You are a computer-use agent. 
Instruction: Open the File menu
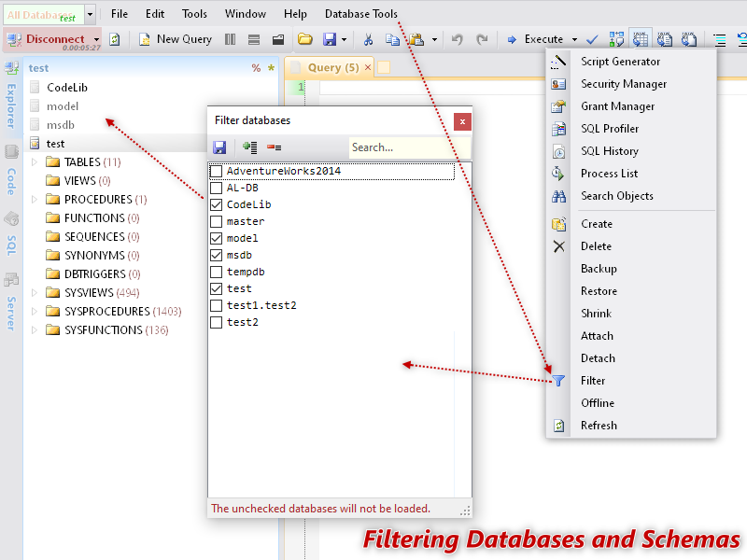120,14
